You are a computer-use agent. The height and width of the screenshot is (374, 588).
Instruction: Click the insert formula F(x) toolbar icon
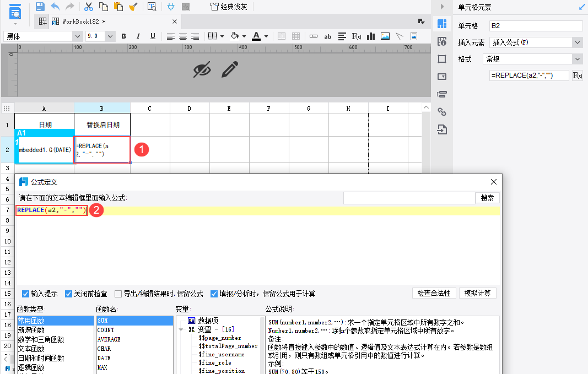356,36
